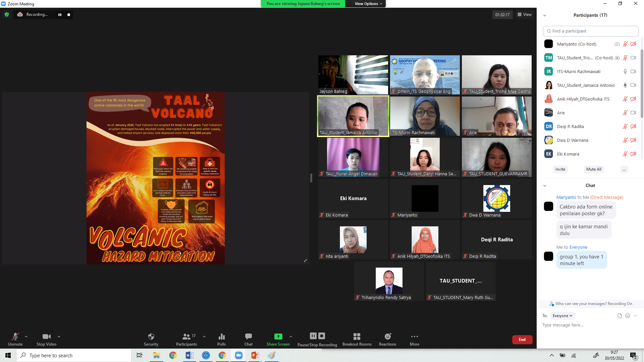
Task: Click the encryption shield icon
Action: pyautogui.click(x=7, y=14)
